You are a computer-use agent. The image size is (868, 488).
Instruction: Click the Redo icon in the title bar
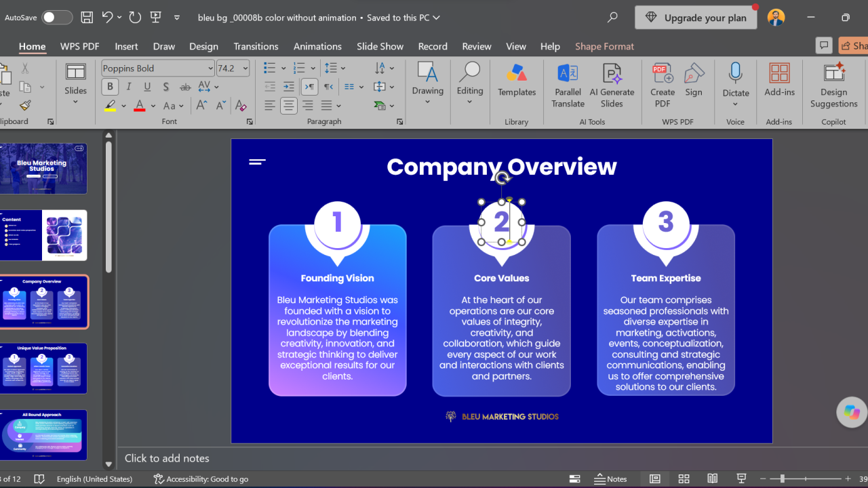pyautogui.click(x=135, y=18)
